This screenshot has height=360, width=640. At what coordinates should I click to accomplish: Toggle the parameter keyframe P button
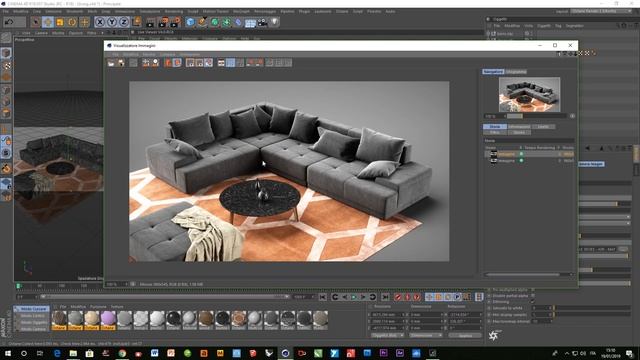point(457,297)
